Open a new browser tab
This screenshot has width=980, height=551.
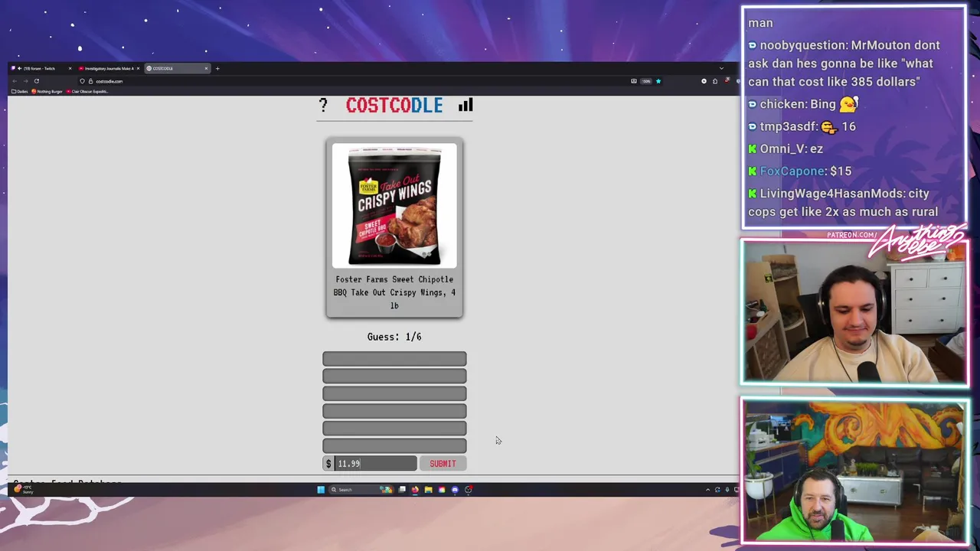click(217, 68)
